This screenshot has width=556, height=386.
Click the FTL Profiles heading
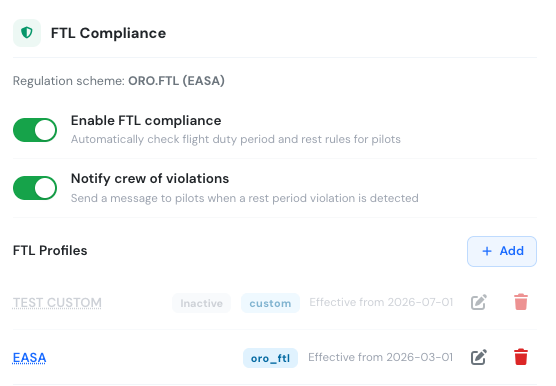[50, 251]
